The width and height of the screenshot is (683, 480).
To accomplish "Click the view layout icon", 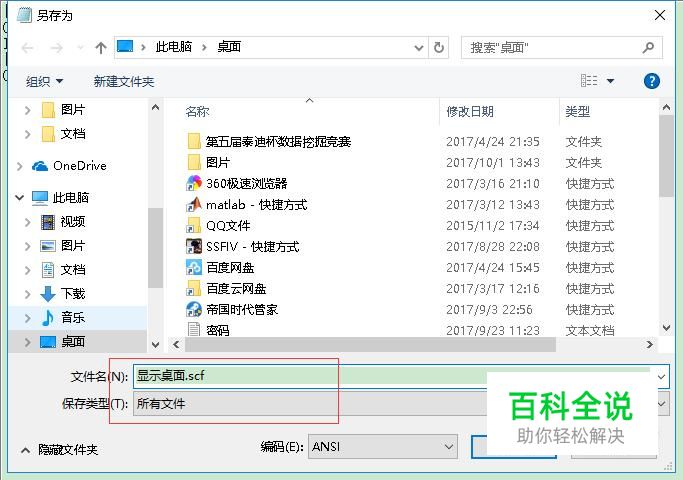I will coord(589,81).
